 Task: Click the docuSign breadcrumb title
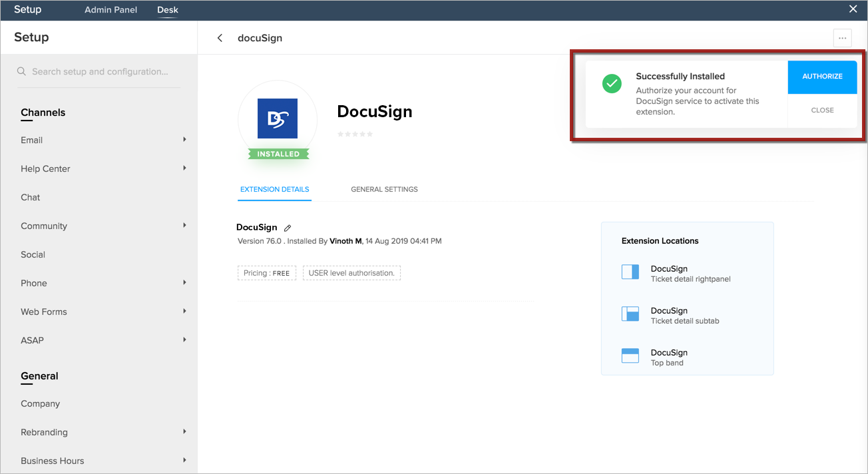pyautogui.click(x=260, y=38)
